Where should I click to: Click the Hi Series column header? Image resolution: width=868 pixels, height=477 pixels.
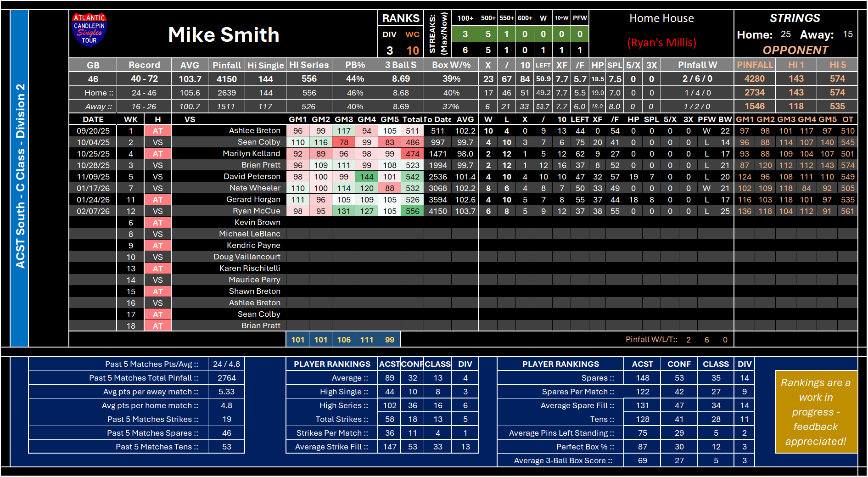[309, 65]
